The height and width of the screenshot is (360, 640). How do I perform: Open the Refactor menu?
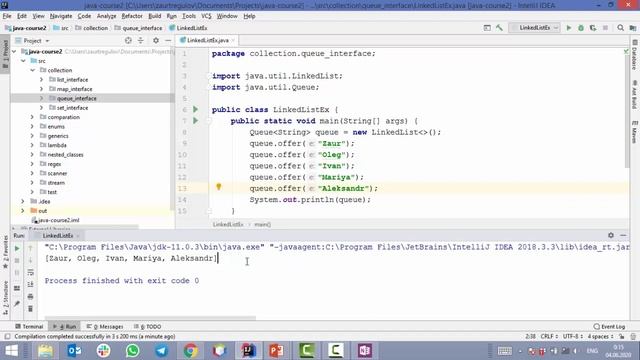pos(132,16)
